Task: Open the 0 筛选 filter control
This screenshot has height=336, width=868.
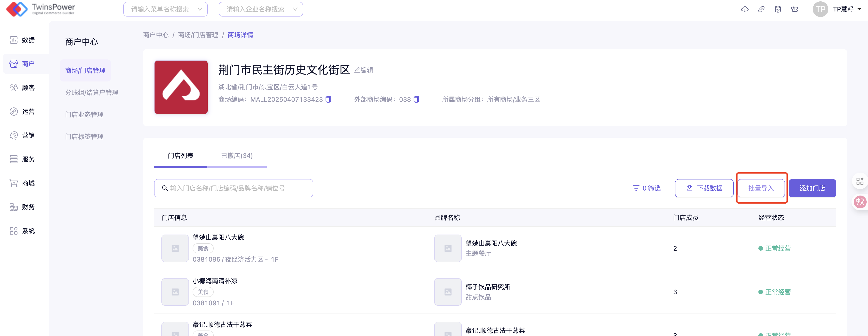Action: click(x=646, y=188)
